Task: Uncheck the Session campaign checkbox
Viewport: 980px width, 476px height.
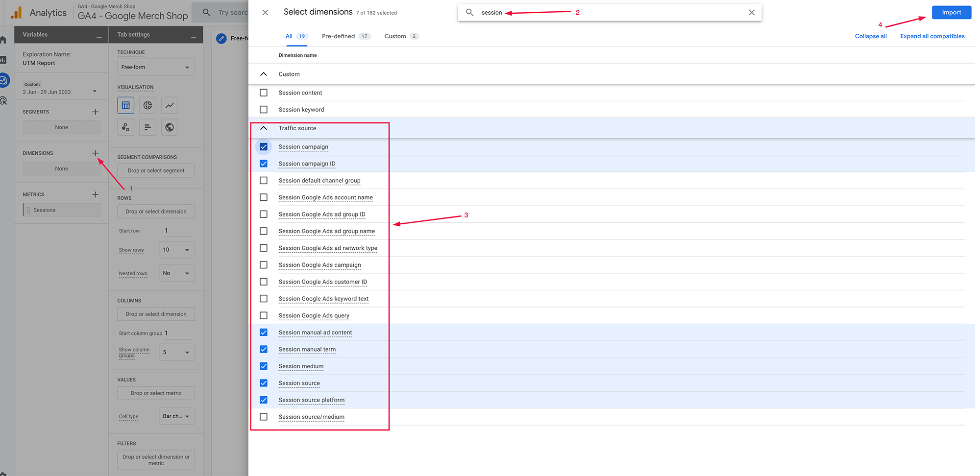Action: [264, 146]
